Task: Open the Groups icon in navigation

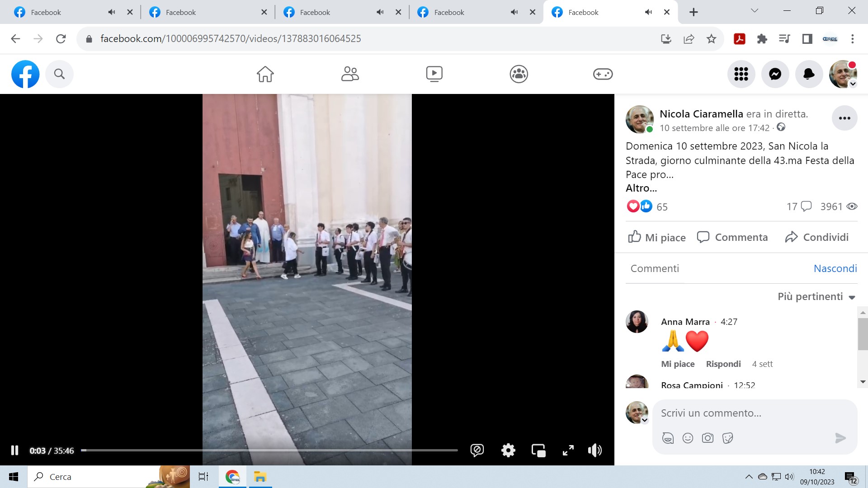Action: pos(519,74)
